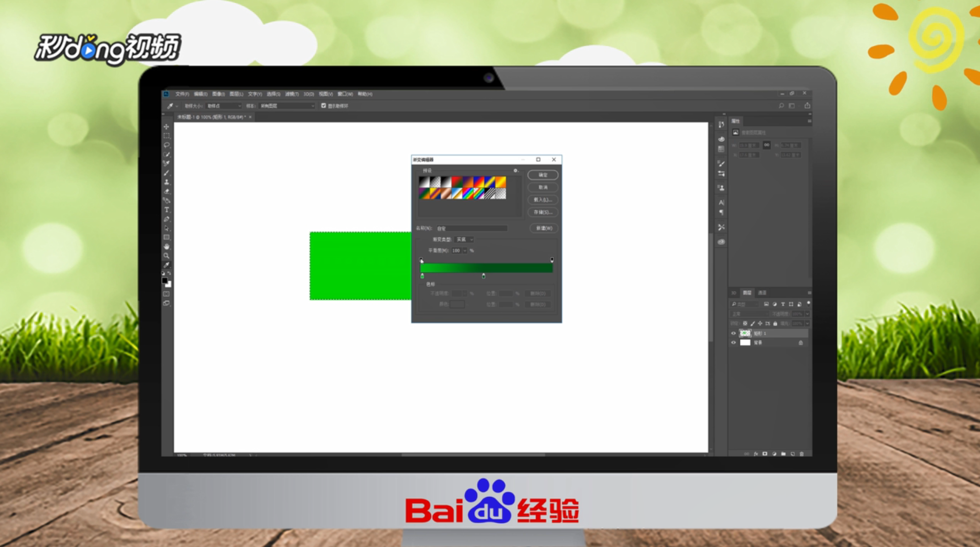The height and width of the screenshot is (547, 980).
Task: Open the 滤镜(T) menu
Action: pyautogui.click(x=291, y=94)
